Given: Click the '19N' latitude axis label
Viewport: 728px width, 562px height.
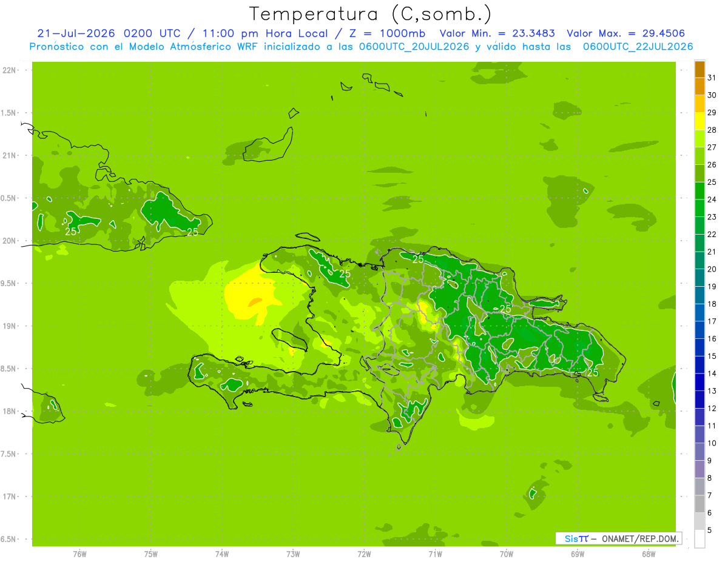Looking at the screenshot, I should [9, 326].
